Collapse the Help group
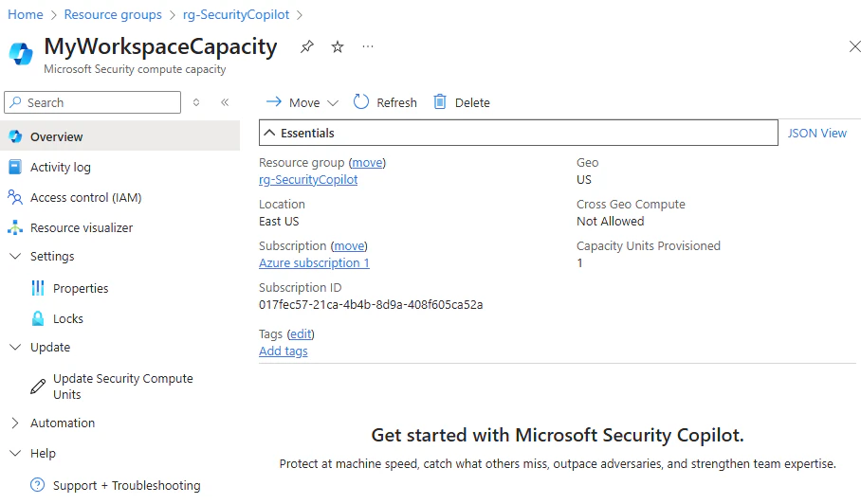The width and height of the screenshot is (861, 504). point(15,453)
